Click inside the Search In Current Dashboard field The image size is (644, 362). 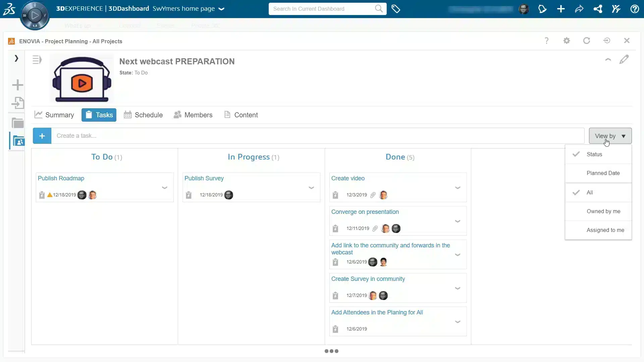[319, 9]
